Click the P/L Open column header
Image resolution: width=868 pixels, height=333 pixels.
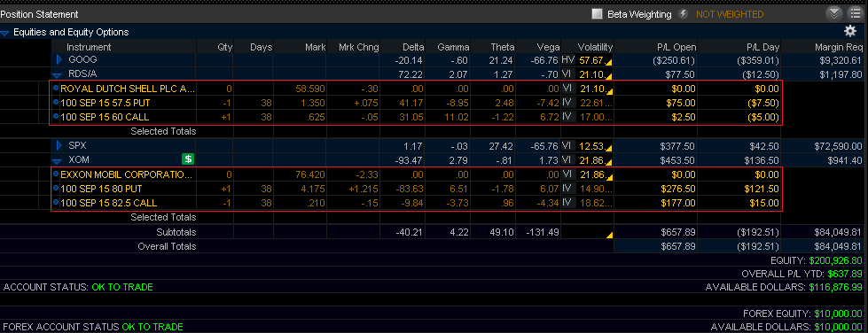(677, 47)
